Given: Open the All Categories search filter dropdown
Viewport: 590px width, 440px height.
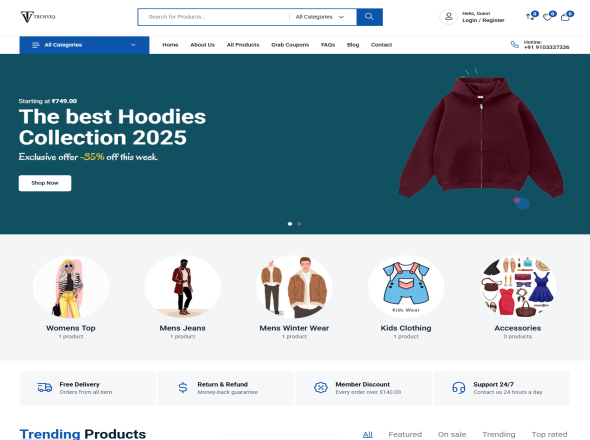Looking at the screenshot, I should (319, 17).
